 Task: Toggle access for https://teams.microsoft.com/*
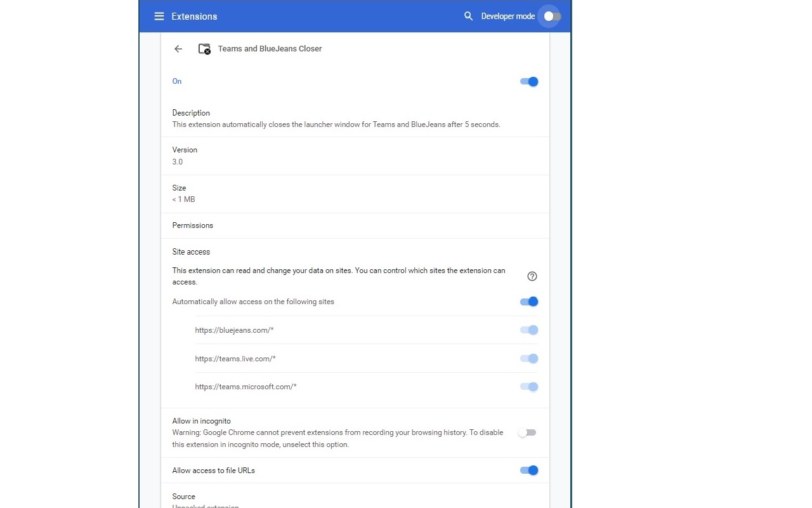(529, 387)
